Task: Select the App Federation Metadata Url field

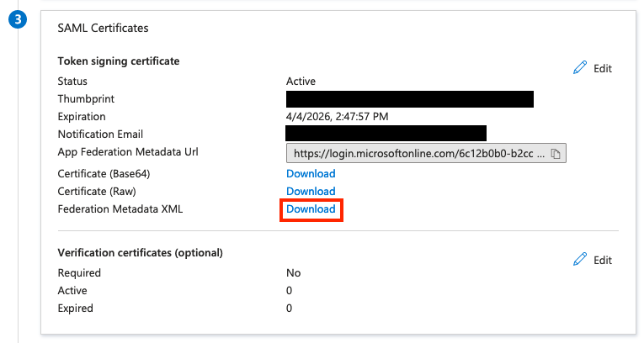Action: click(426, 154)
